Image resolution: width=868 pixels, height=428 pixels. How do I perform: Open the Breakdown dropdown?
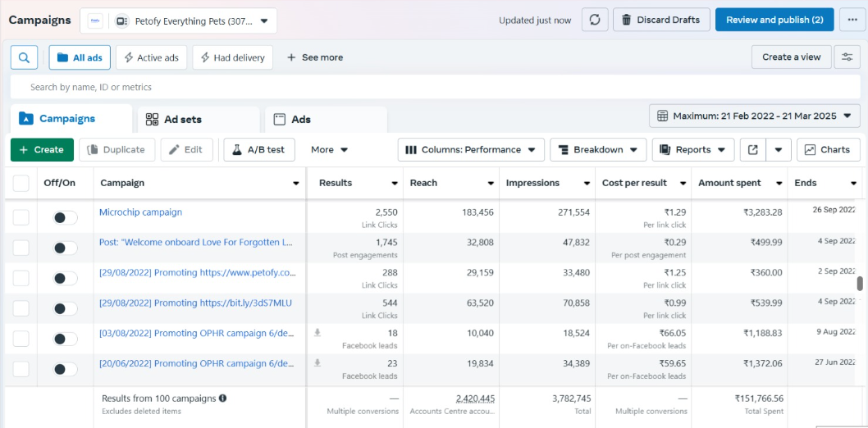pyautogui.click(x=598, y=150)
